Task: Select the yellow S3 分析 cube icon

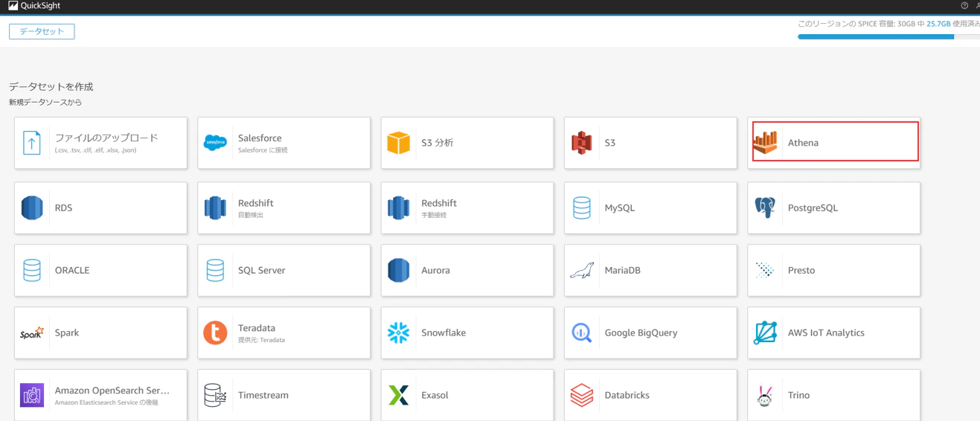Action: [x=399, y=143]
